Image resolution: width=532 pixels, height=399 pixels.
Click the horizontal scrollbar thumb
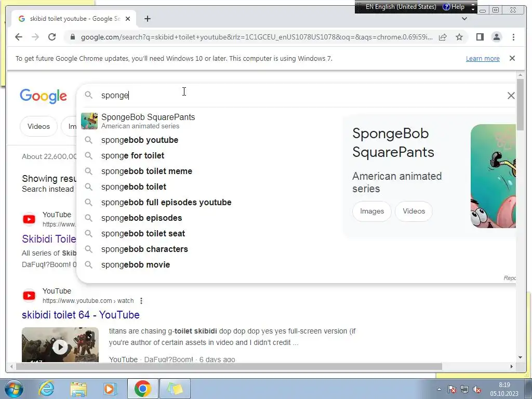pyautogui.click(x=229, y=366)
